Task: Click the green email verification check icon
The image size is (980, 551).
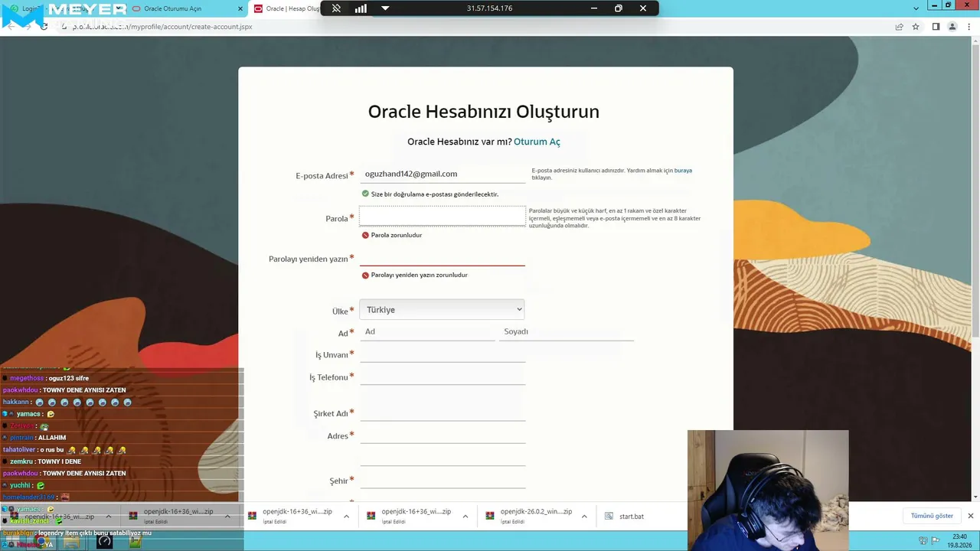Action: tap(365, 194)
